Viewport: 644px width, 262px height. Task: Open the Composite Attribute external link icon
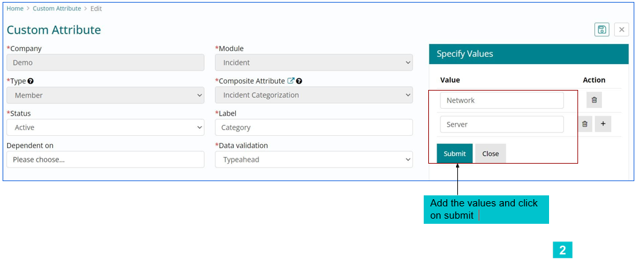291,81
